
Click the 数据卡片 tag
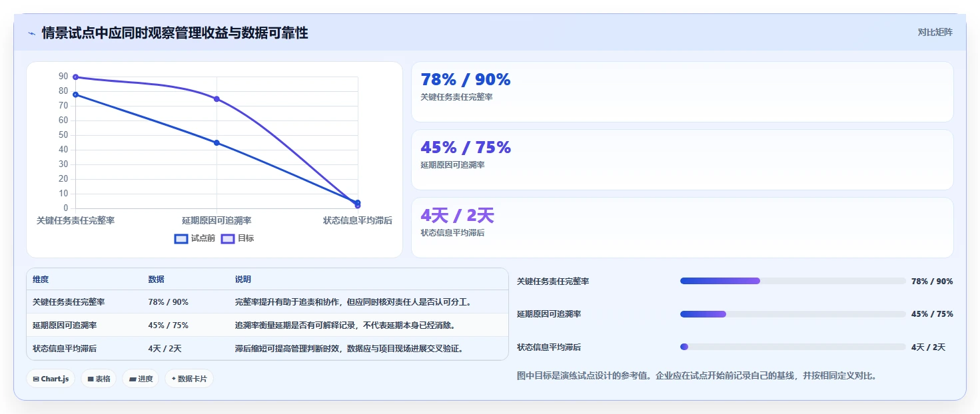point(189,379)
